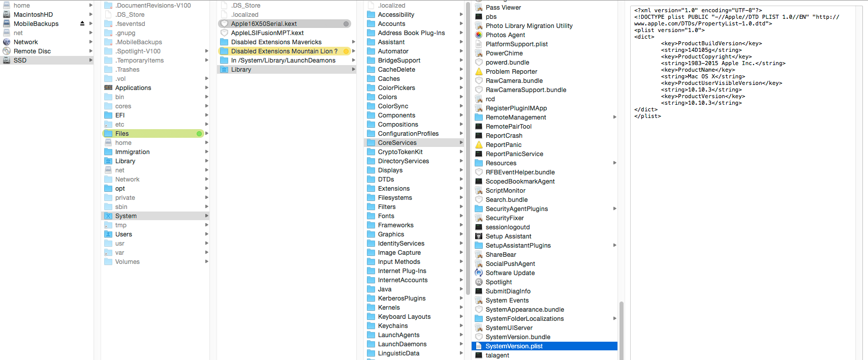Click the Spotlight magnifier icon
Image resolution: width=868 pixels, height=360 pixels.
coord(479,282)
